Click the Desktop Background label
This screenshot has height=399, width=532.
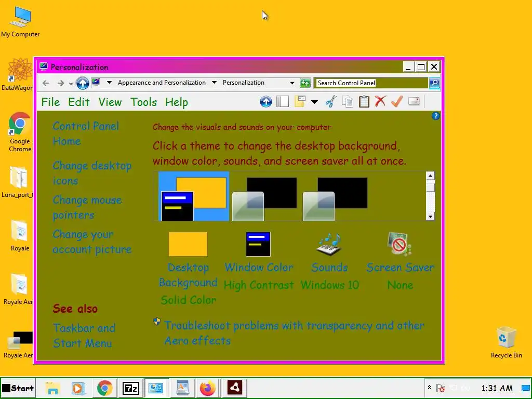tap(188, 275)
